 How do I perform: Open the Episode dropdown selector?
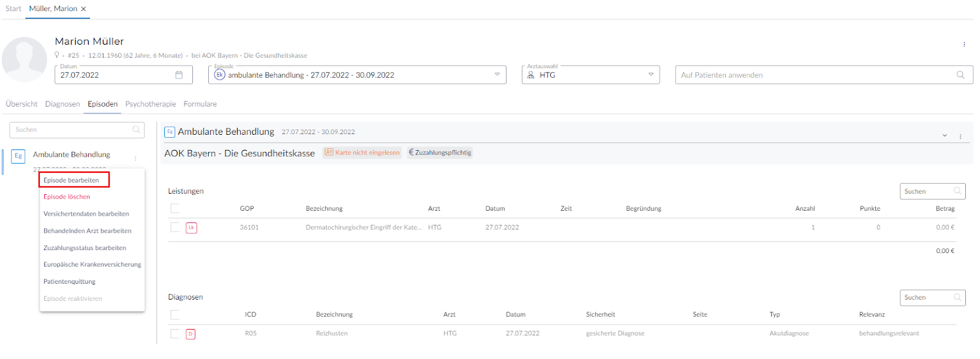pos(497,75)
